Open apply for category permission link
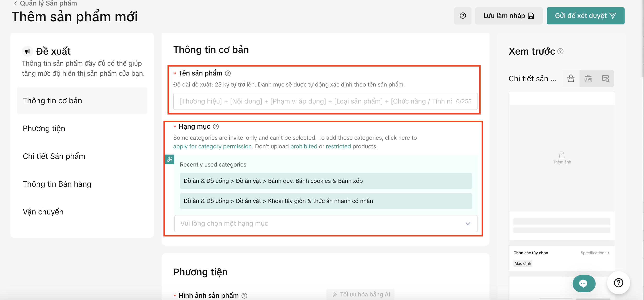The width and height of the screenshot is (644, 300). 212,146
